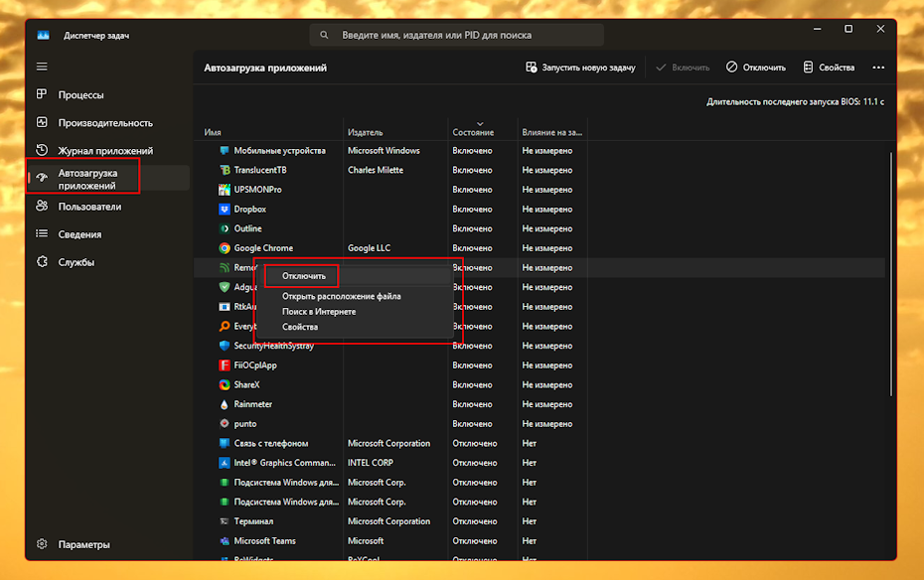The width and height of the screenshot is (924, 580).
Task: Open the App history page
Action: tap(104, 151)
